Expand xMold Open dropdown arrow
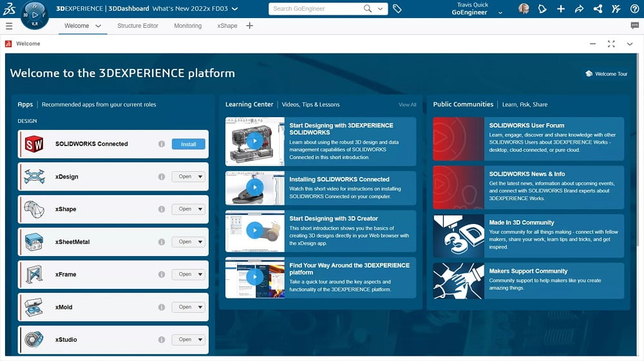 click(x=200, y=307)
